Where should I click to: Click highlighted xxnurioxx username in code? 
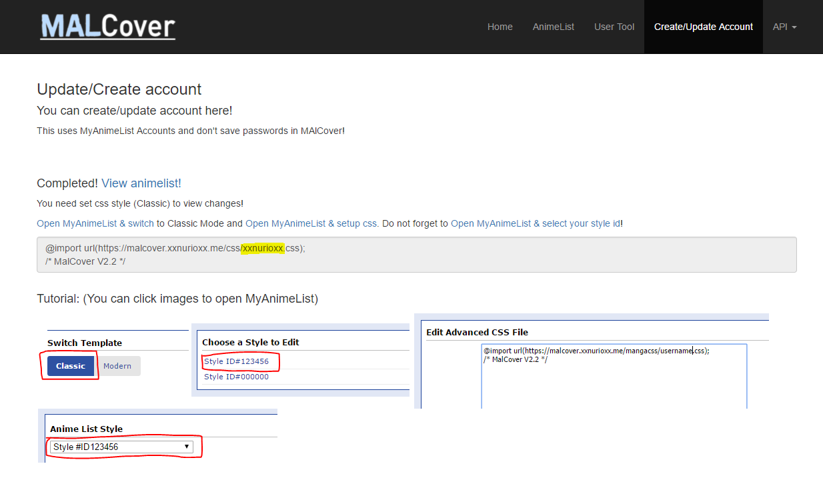coord(263,248)
